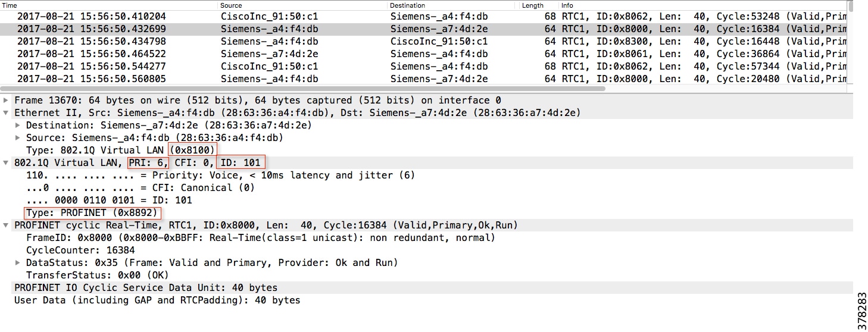Image resolution: width=868 pixels, height=332 pixels.
Task: Collapse the 802.1Q Virtual LAN section
Action: tap(7, 162)
